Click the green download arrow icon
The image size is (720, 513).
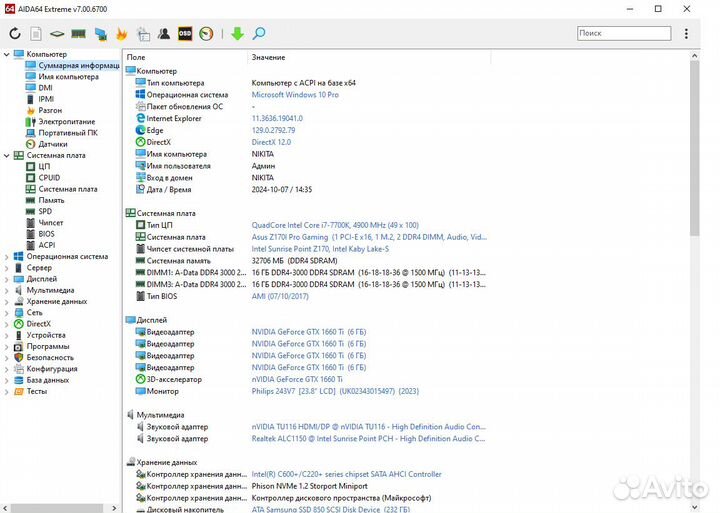(x=237, y=34)
